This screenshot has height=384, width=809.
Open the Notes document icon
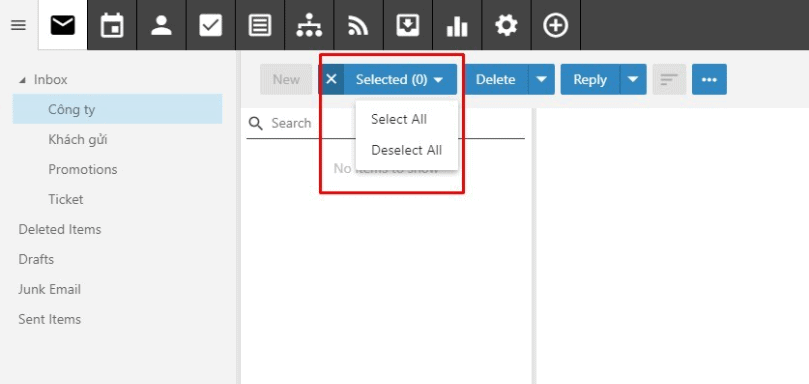[x=260, y=25]
